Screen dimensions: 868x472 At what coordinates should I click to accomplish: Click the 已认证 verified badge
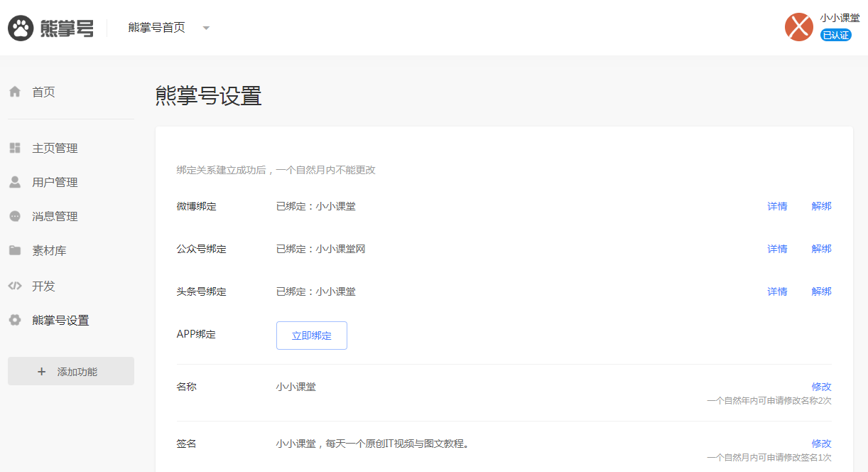(836, 35)
